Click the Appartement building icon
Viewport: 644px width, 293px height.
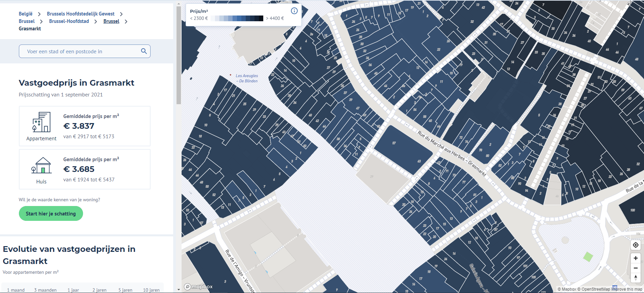(42, 122)
